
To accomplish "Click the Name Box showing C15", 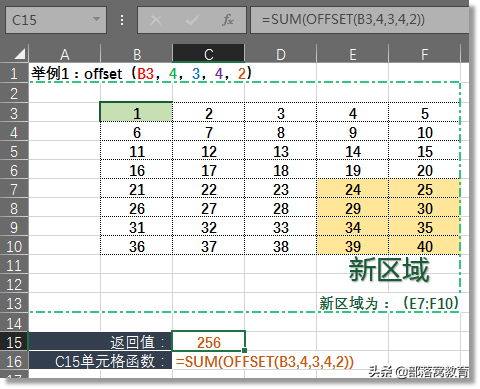I will click(56, 20).
